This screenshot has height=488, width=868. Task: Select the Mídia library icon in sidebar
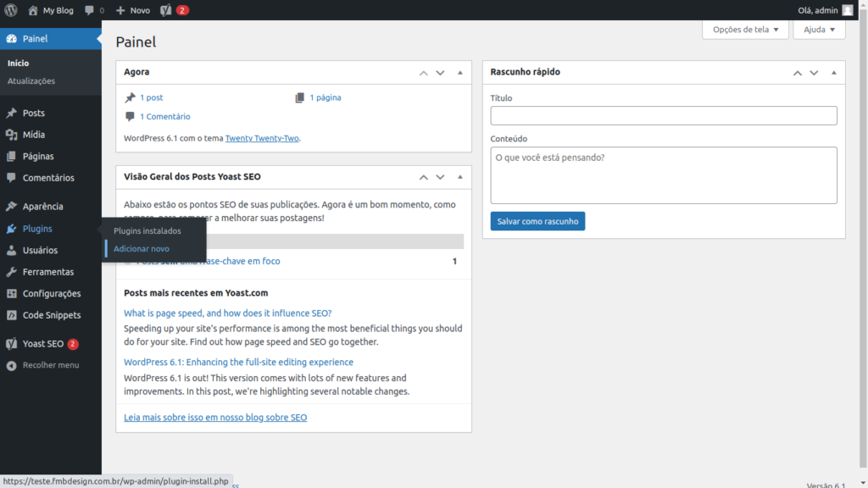(x=10, y=134)
